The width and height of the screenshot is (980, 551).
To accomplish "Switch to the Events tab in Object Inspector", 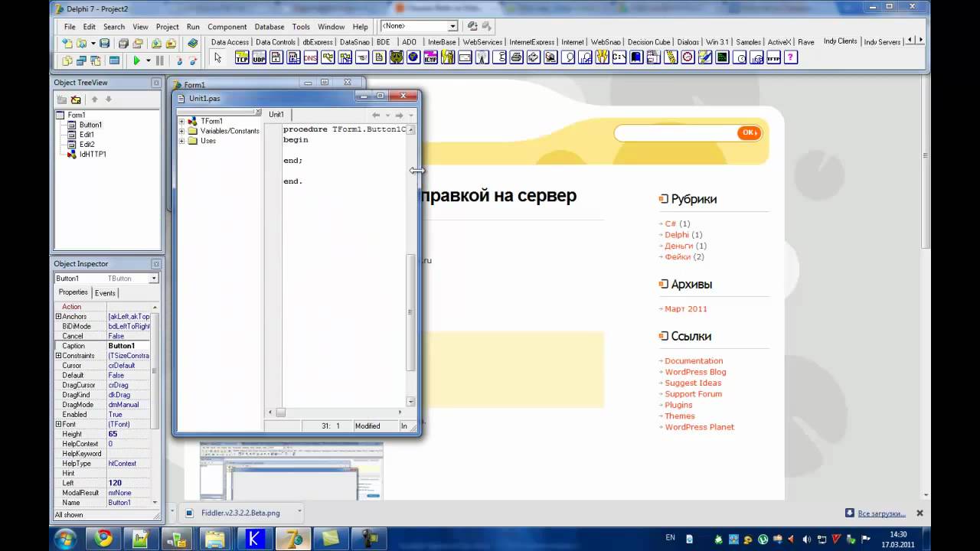I will pyautogui.click(x=105, y=293).
